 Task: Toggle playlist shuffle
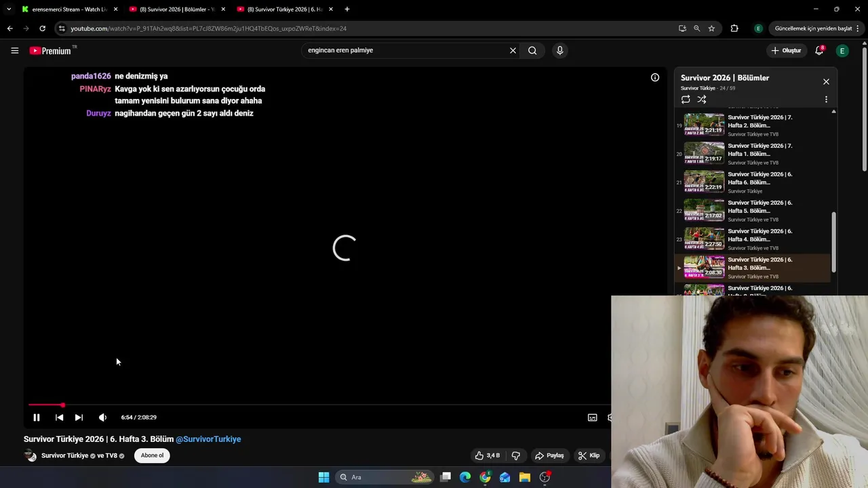pyautogui.click(x=702, y=99)
